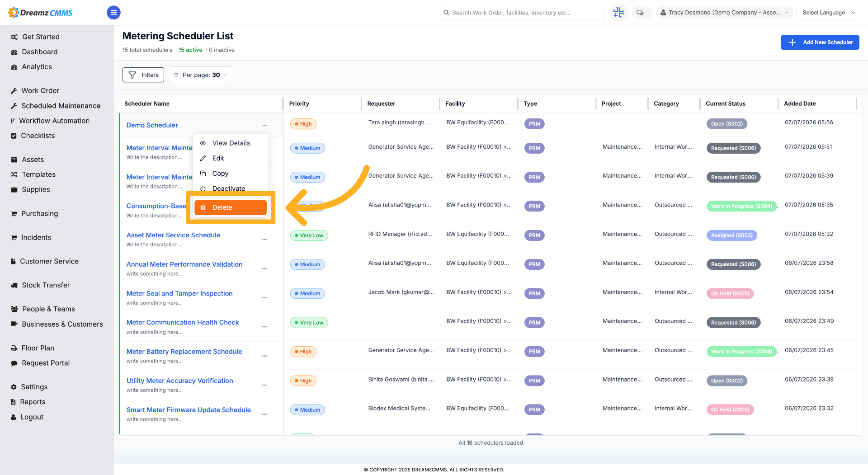Screen dimensions: 868x475
Task: Click the Checklists check icon
Action: point(14,136)
